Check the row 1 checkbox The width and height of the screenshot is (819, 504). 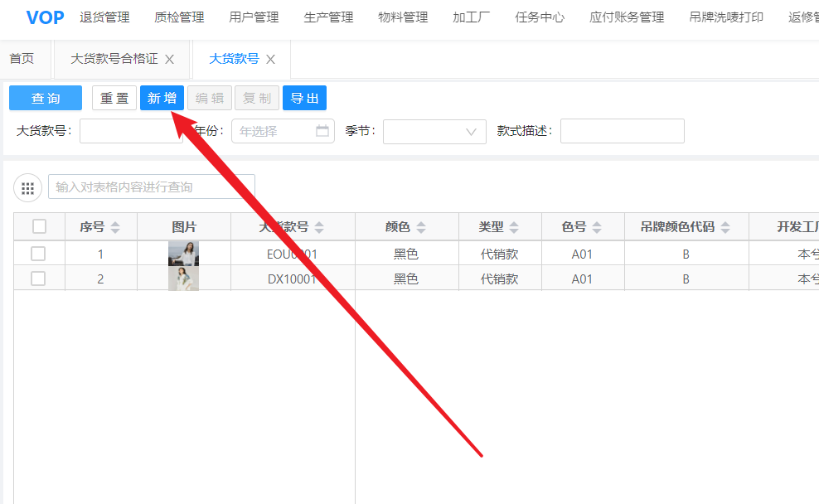coord(38,254)
